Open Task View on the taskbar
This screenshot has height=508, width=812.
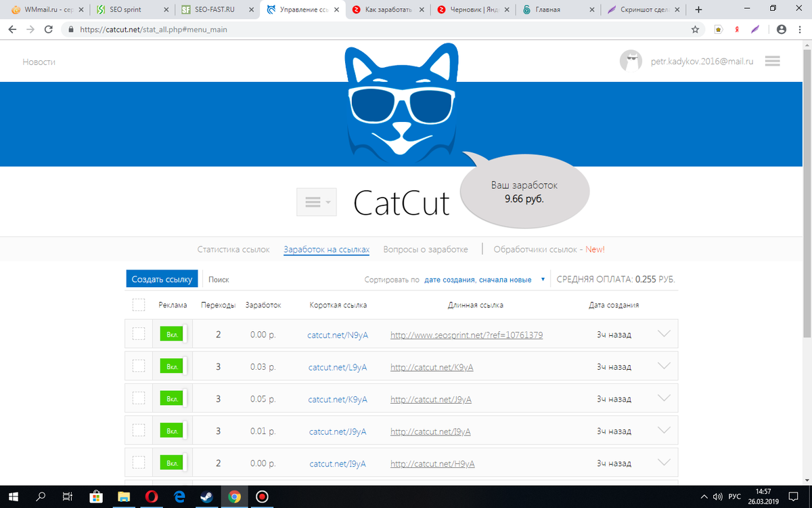(68, 496)
